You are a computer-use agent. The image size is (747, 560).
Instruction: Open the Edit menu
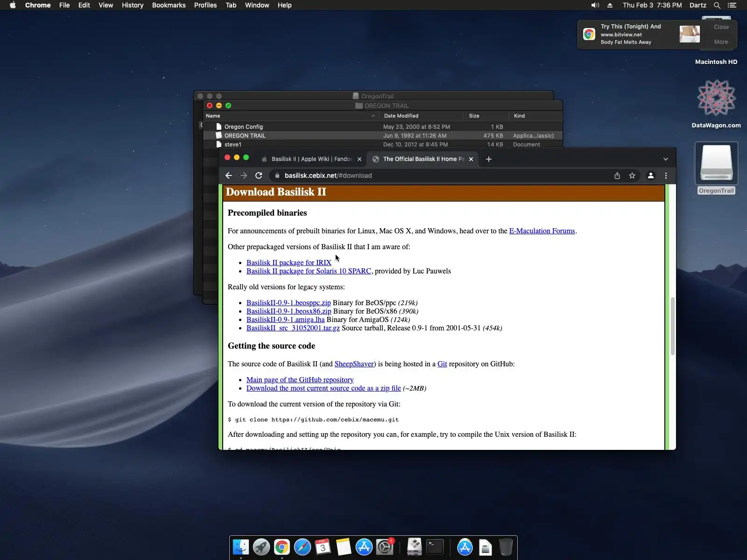[x=84, y=5]
